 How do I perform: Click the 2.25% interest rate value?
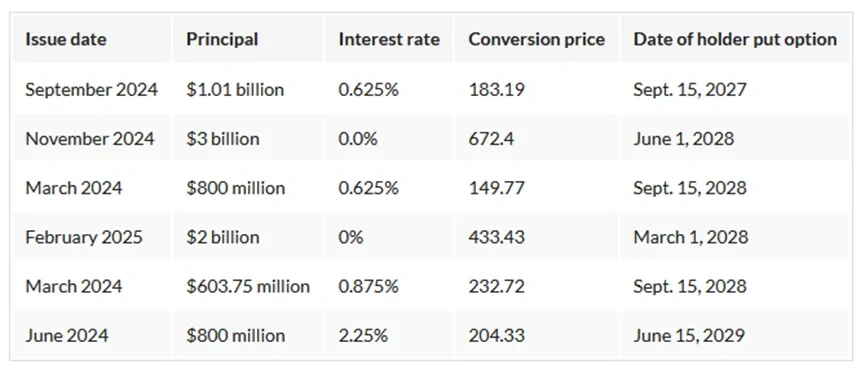click(x=363, y=336)
